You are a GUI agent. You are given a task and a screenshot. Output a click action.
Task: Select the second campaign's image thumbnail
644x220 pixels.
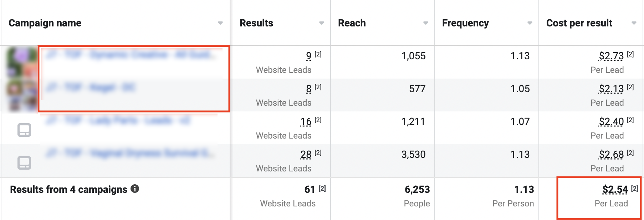pyautogui.click(x=21, y=95)
